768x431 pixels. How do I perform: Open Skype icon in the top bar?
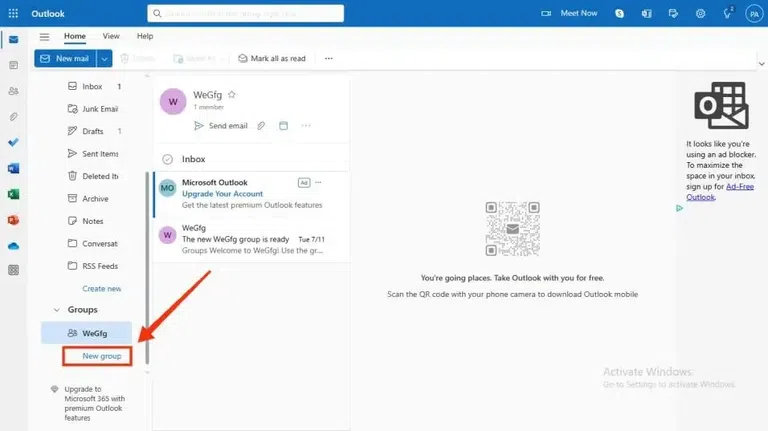click(620, 14)
